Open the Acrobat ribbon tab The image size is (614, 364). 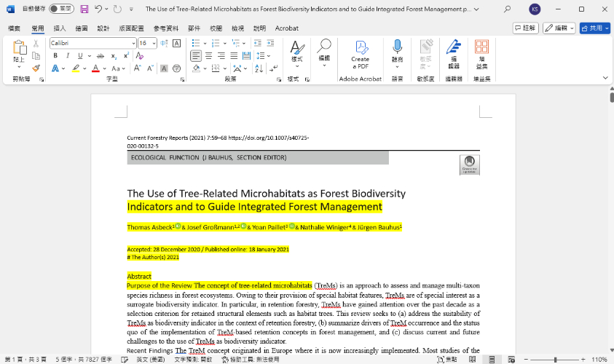(287, 28)
